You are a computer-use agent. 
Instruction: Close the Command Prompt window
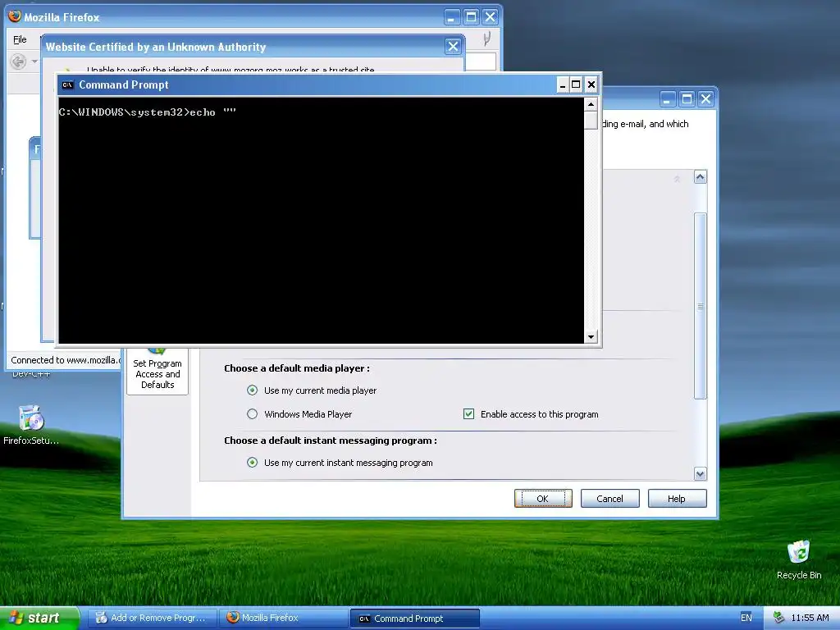591,84
